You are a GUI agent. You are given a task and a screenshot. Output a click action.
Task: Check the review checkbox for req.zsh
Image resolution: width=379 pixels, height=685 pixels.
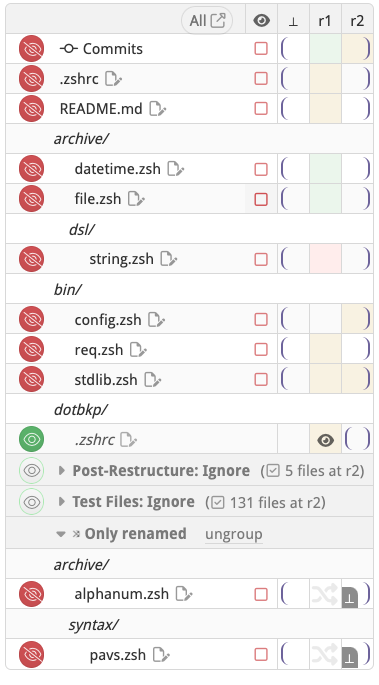click(x=261, y=349)
